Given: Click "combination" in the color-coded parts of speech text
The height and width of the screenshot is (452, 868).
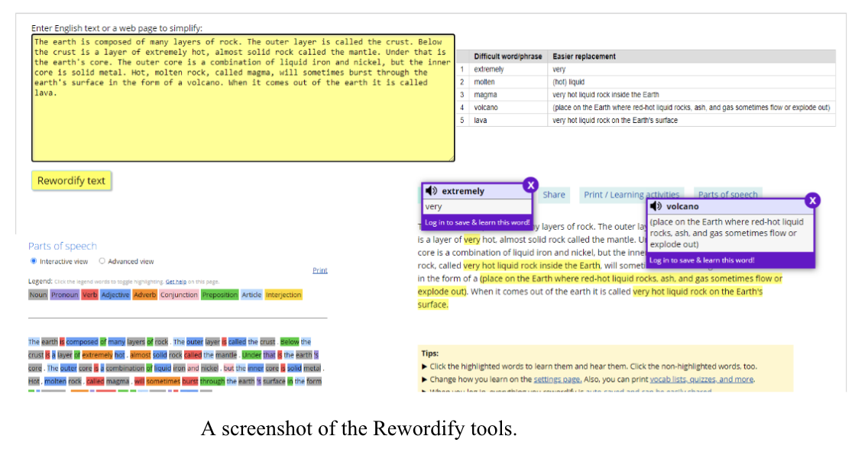Looking at the screenshot, I should (x=125, y=369).
